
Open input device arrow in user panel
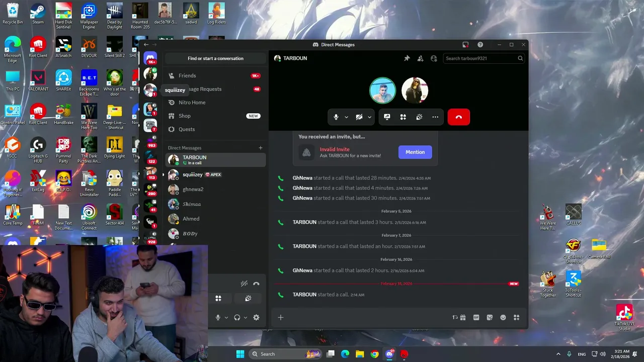226,318
